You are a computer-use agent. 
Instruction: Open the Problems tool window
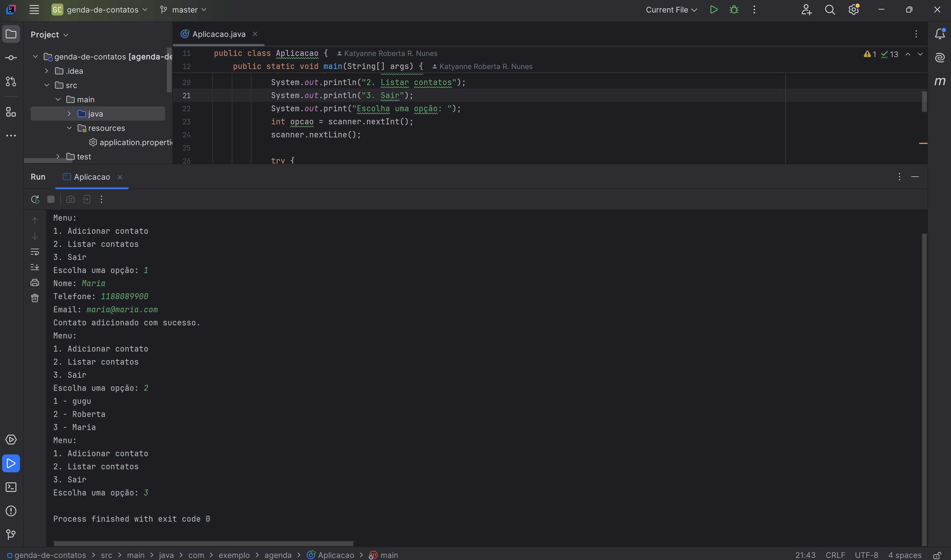[11, 511]
